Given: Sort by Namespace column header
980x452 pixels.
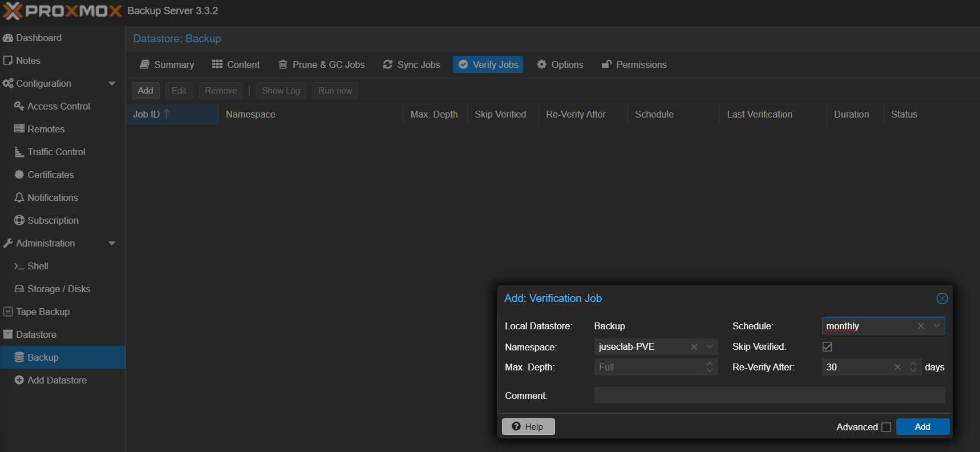Looking at the screenshot, I should 311,114.
